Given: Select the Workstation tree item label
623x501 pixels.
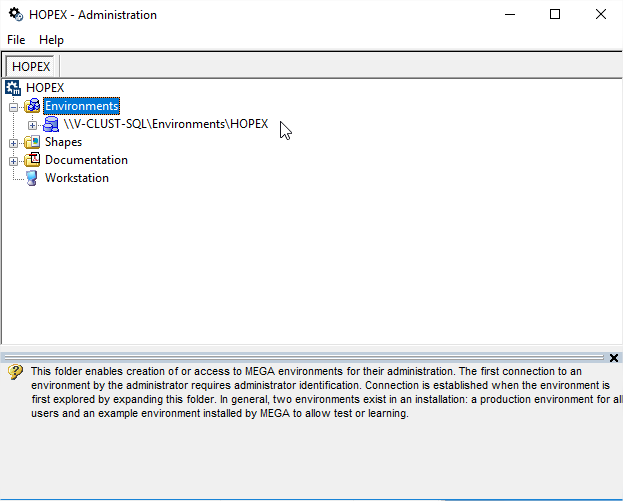Looking at the screenshot, I should coord(77,178).
